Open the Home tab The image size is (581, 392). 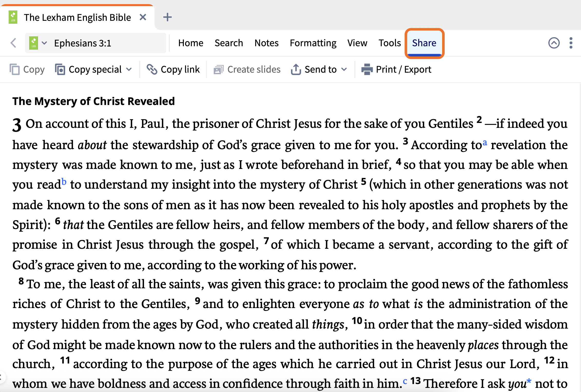tap(191, 43)
